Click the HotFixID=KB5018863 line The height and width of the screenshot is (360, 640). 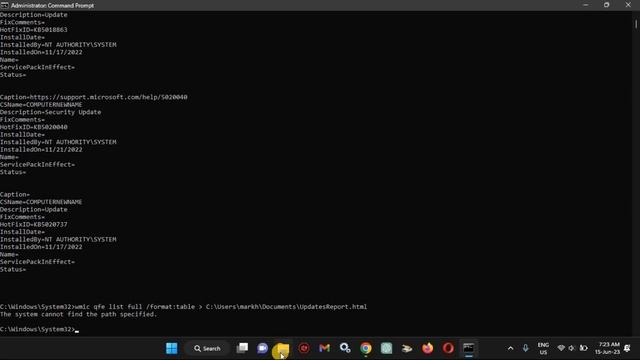pyautogui.click(x=34, y=30)
